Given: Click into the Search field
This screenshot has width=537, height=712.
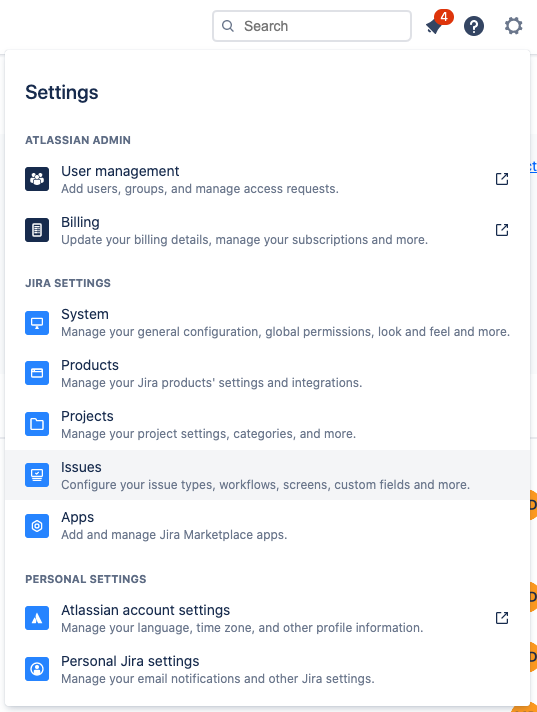Looking at the screenshot, I should coord(312,26).
